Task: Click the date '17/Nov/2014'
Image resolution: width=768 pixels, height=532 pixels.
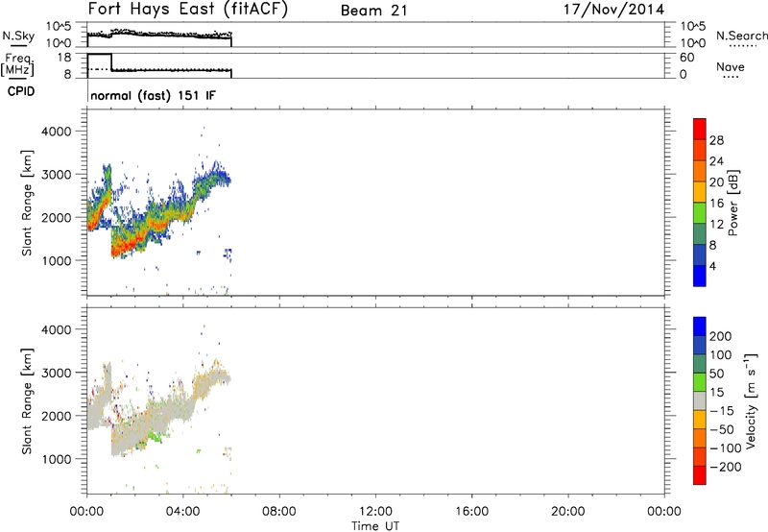Action: coord(613,10)
